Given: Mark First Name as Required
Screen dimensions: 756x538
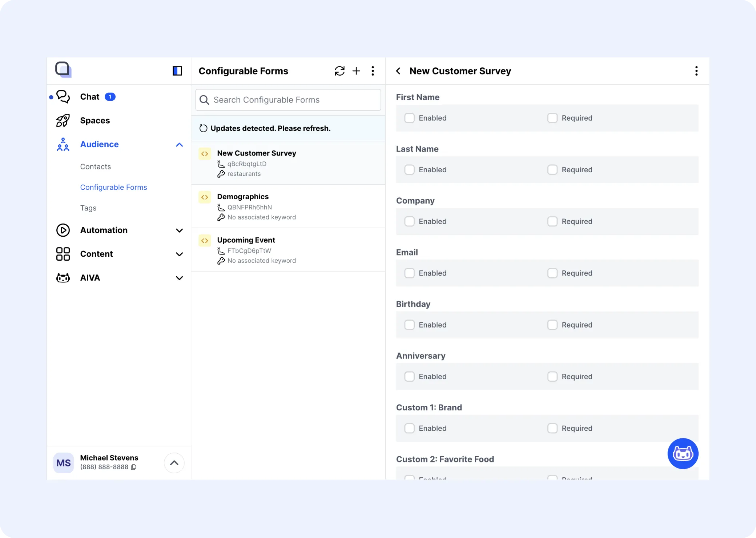Looking at the screenshot, I should tap(552, 118).
